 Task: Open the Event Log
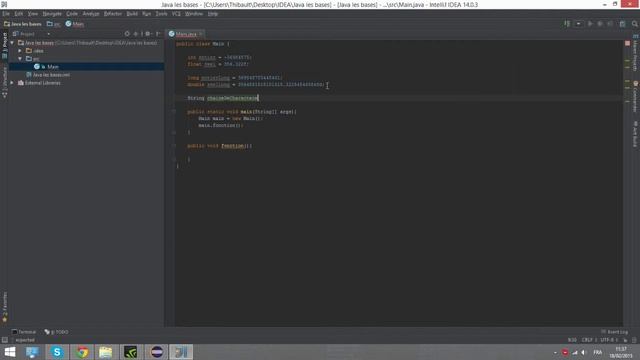coord(615,332)
